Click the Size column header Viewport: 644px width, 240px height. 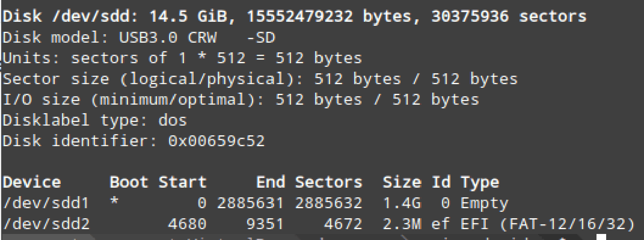coord(402,182)
